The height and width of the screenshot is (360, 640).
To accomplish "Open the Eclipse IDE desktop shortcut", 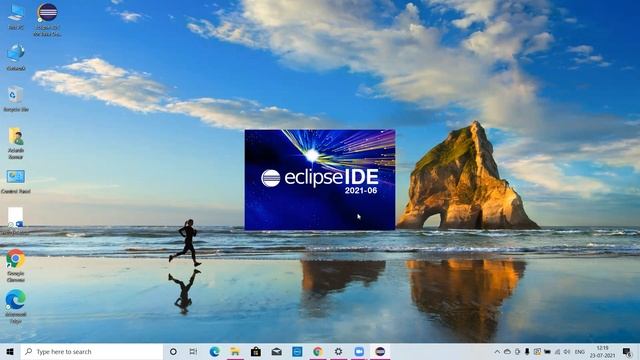I will pyautogui.click(x=47, y=20).
